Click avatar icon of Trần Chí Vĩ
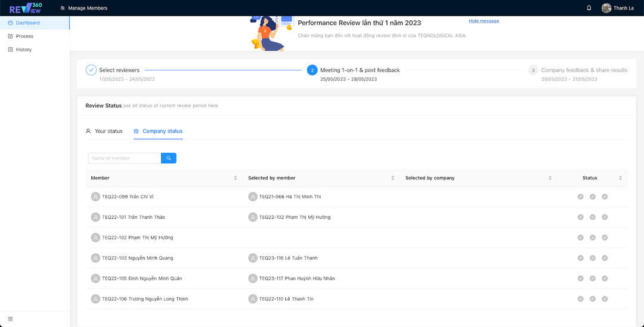Image resolution: width=644 pixels, height=327 pixels. pos(95,197)
